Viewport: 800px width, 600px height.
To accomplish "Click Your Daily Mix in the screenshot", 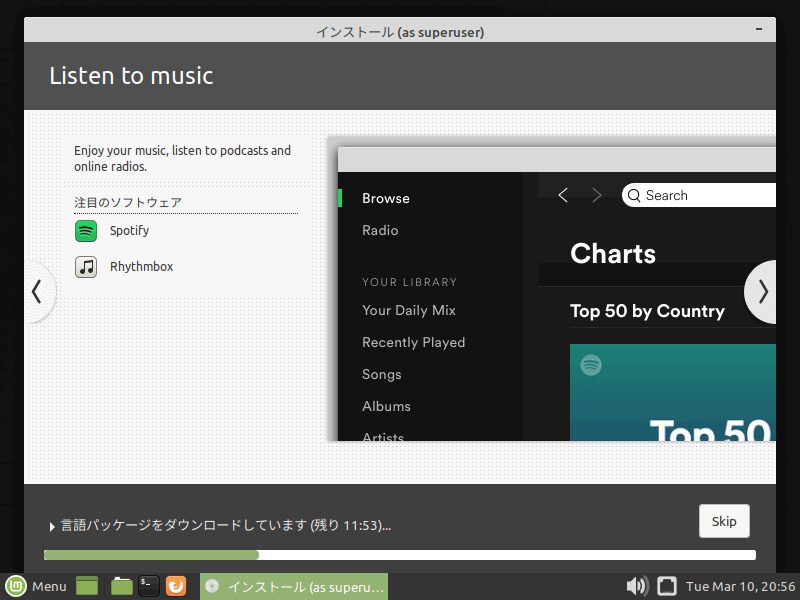I will [x=409, y=310].
